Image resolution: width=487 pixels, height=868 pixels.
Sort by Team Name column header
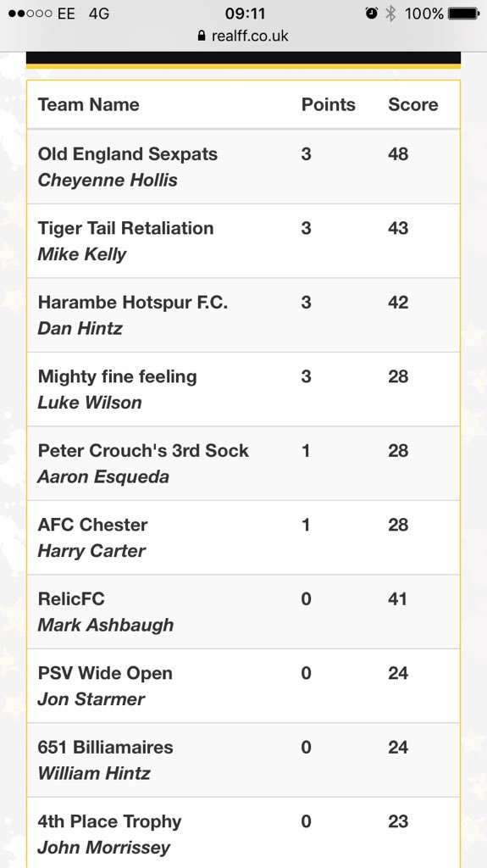point(89,104)
